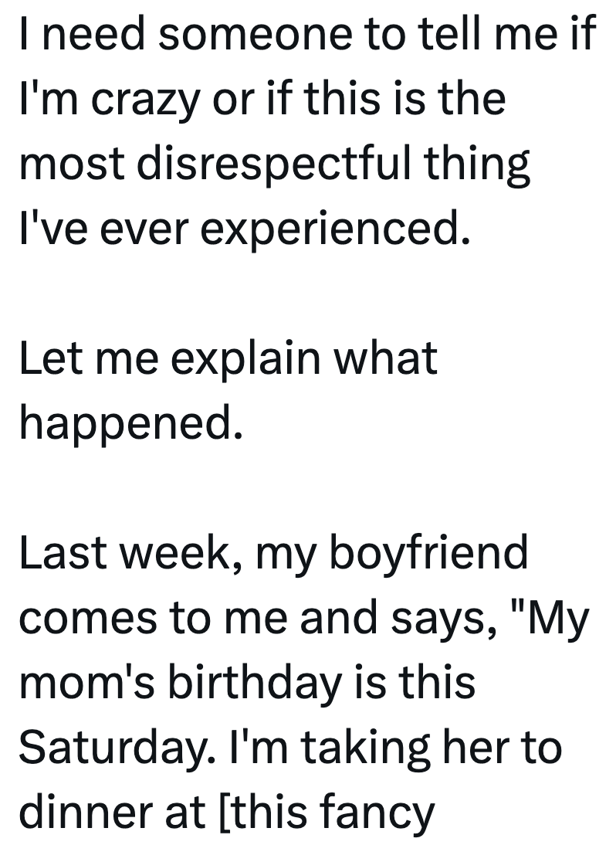
Task: Click the word "thing" in the text
Action: click(x=486, y=165)
